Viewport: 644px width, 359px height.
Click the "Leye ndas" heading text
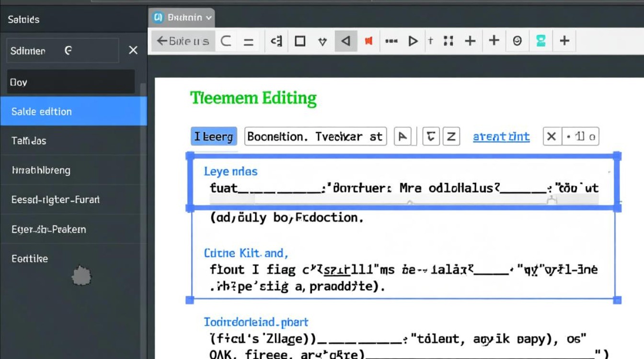pos(230,171)
